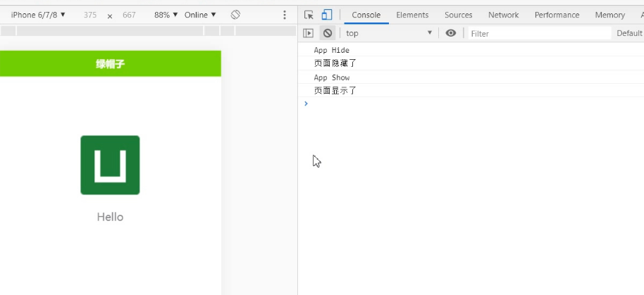Clear the console with the ban icon
The width and height of the screenshot is (644, 295).
[328, 33]
